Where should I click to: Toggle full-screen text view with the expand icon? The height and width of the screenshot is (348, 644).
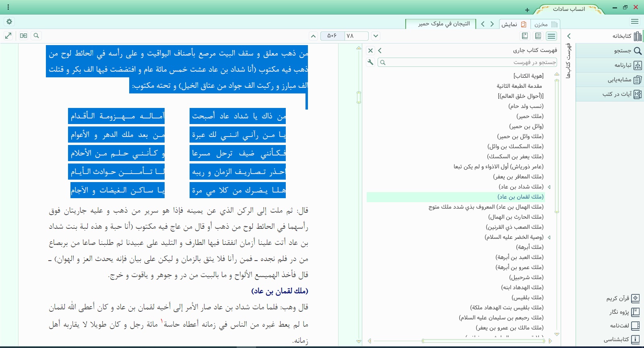tap(8, 36)
